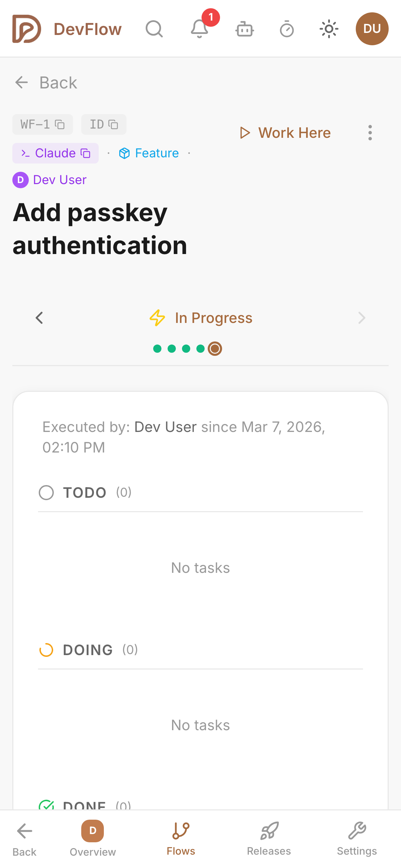Select the Feature type icon
Image resolution: width=401 pixels, height=868 pixels.
(x=125, y=153)
